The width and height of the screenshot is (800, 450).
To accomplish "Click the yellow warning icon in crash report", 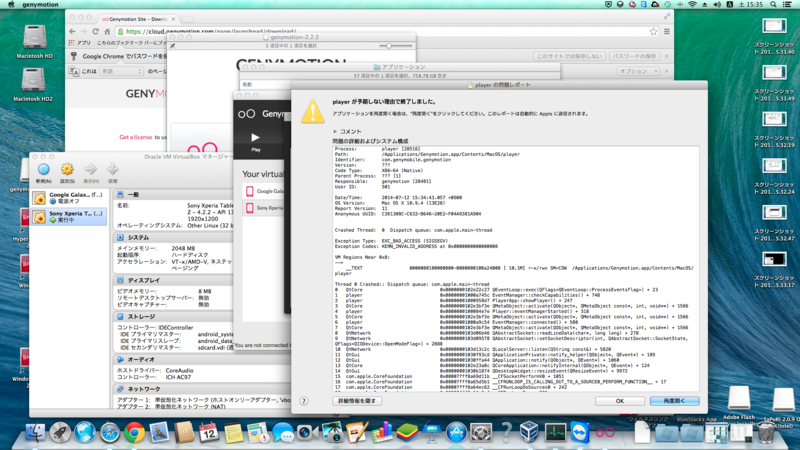I will 312,111.
